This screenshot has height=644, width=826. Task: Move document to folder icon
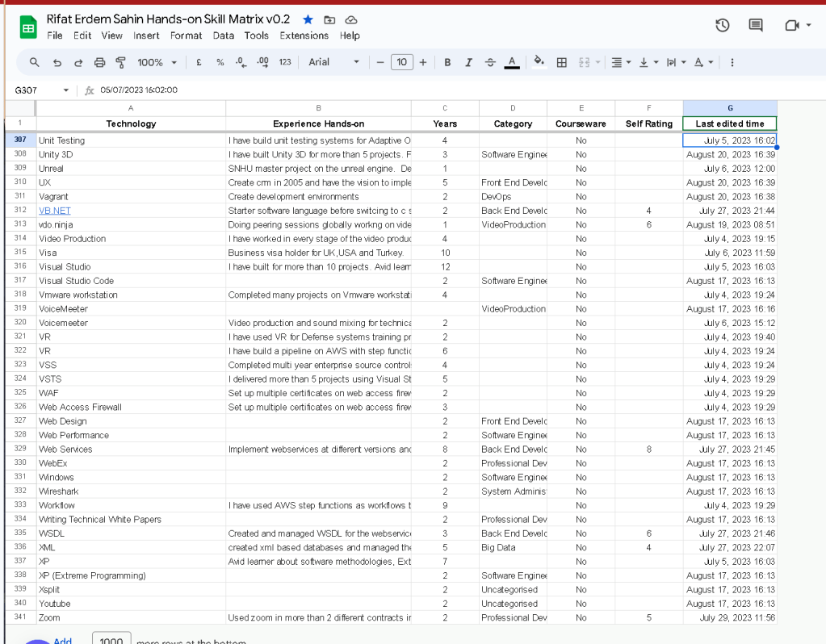(x=329, y=20)
